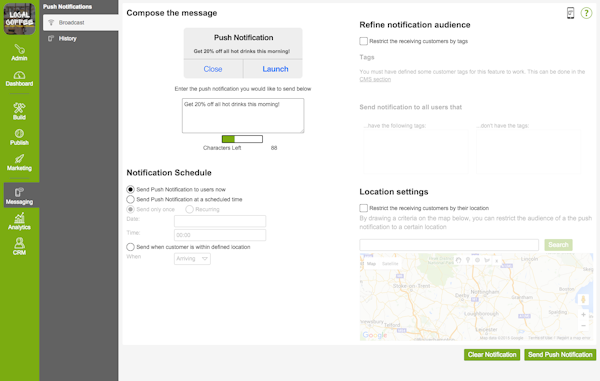
Task: Select Send Push Notification at a scheduled time
Action: click(x=130, y=199)
